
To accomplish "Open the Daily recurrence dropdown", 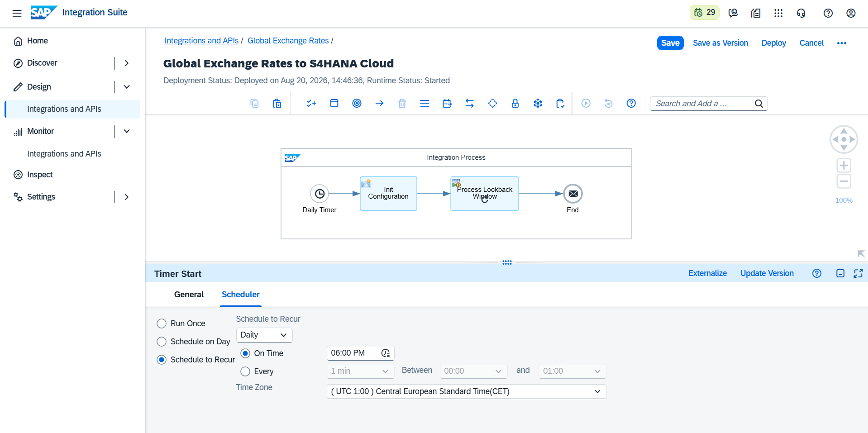I will (264, 335).
